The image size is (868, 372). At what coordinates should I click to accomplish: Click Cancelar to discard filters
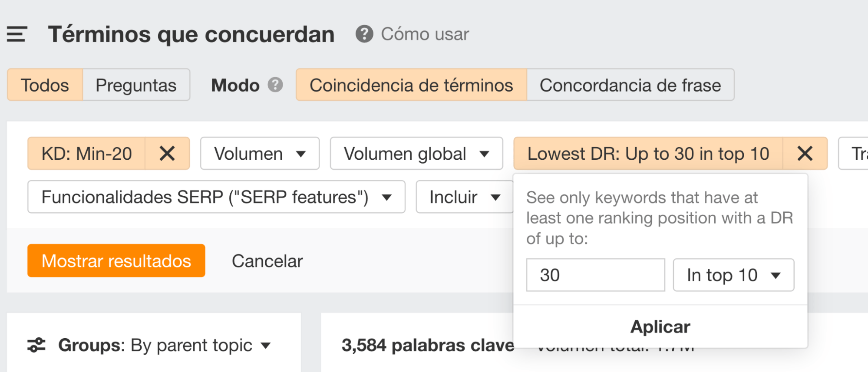pyautogui.click(x=267, y=260)
